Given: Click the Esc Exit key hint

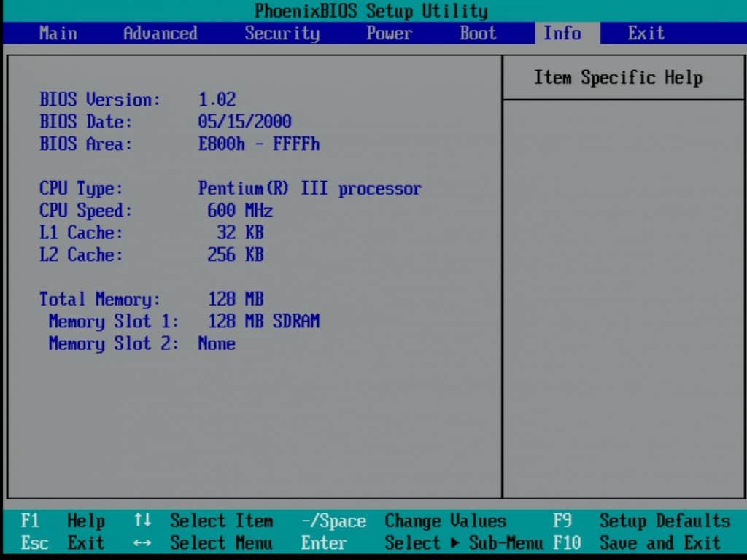Looking at the screenshot, I should coord(63,542).
